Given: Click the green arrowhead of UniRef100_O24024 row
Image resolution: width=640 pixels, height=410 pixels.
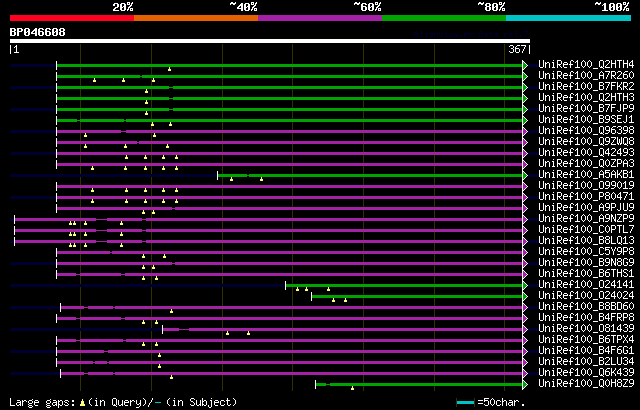Looking at the screenshot, I should (x=525, y=297).
